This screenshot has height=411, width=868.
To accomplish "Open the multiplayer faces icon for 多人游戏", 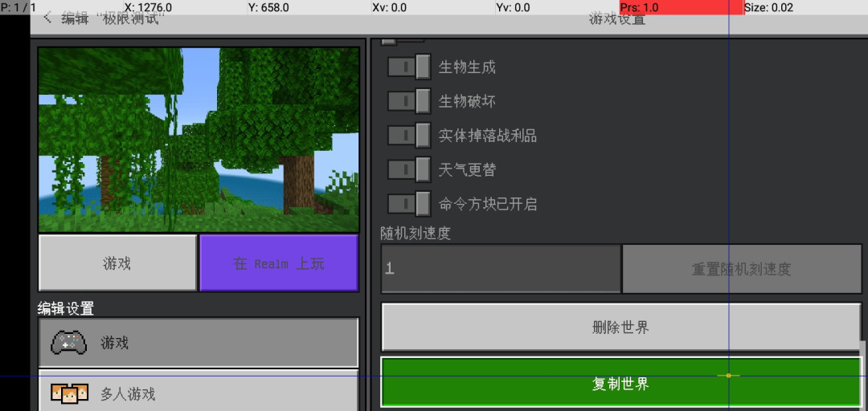I will (x=69, y=393).
